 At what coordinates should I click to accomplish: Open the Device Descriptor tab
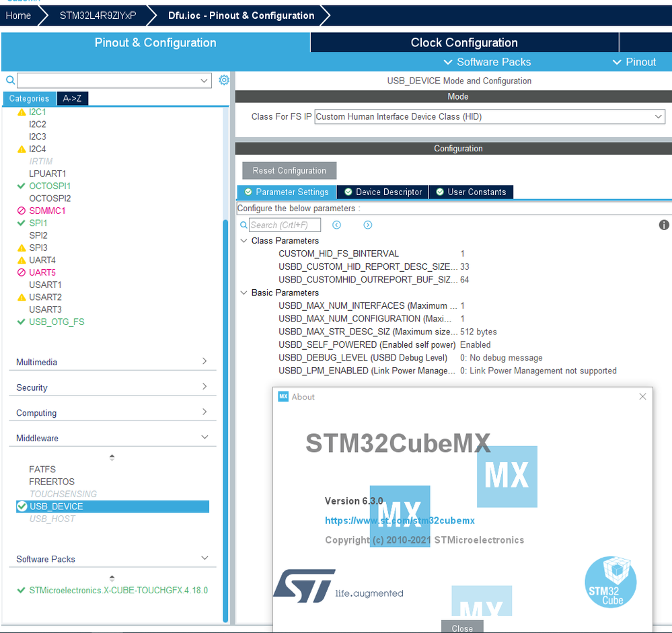click(383, 192)
